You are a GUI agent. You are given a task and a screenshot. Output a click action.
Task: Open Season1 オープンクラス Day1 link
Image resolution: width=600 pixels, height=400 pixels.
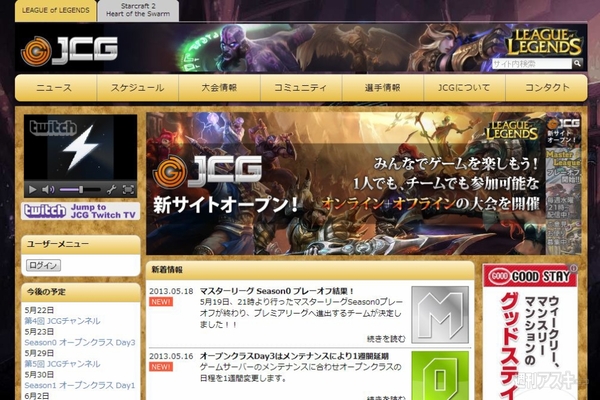tap(80, 385)
